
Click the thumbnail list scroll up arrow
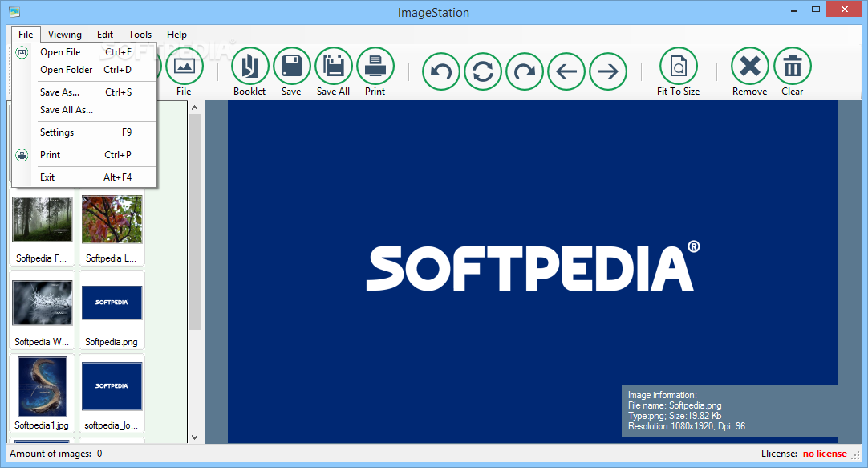(194, 108)
